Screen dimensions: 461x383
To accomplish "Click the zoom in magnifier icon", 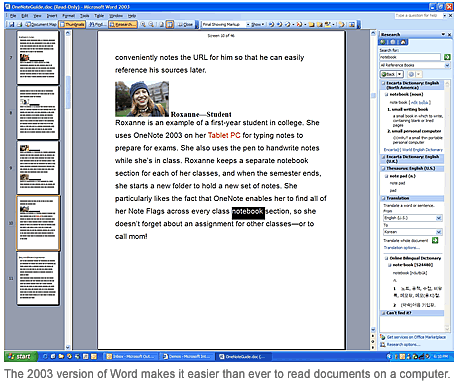I will tap(143, 24).
